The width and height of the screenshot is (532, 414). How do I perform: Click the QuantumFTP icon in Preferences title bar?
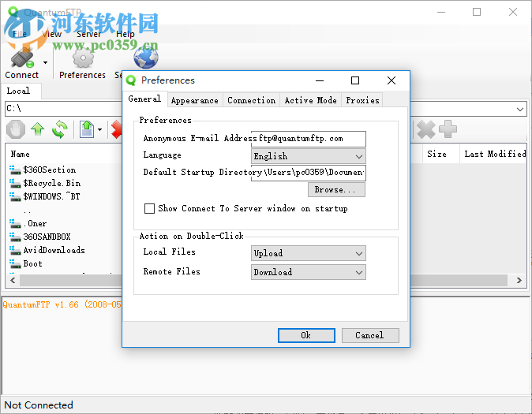click(131, 80)
